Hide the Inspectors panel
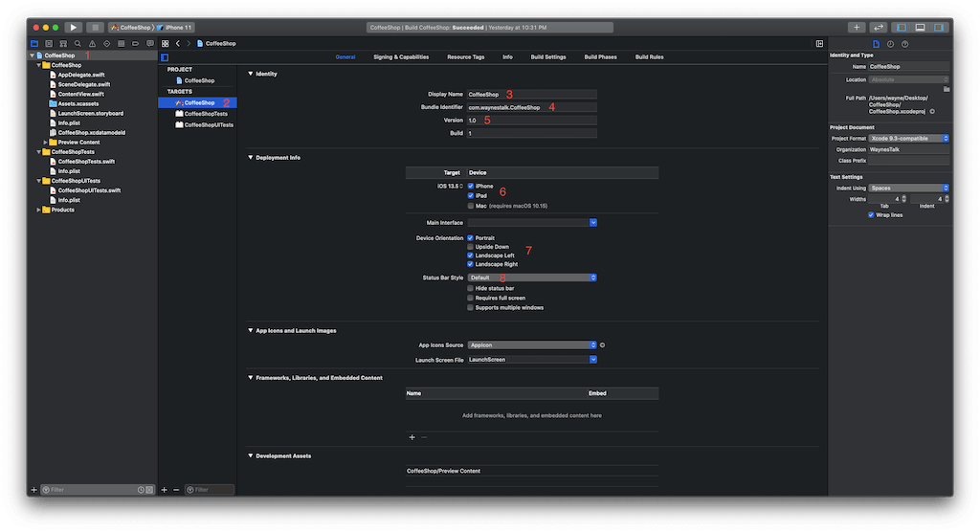The height and width of the screenshot is (532, 980). pos(939,28)
